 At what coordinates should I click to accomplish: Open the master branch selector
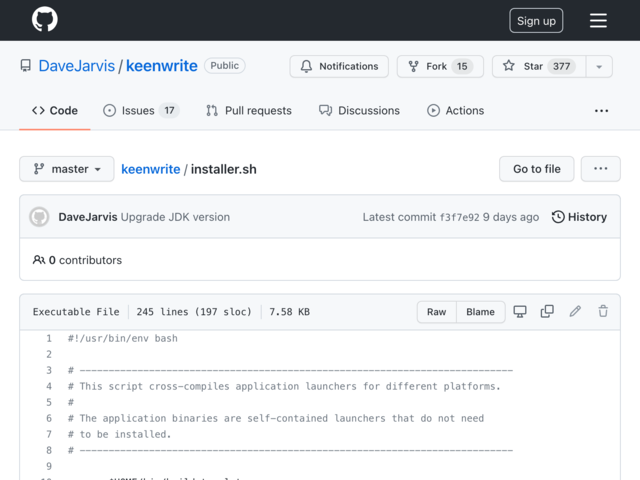pyautogui.click(x=67, y=169)
